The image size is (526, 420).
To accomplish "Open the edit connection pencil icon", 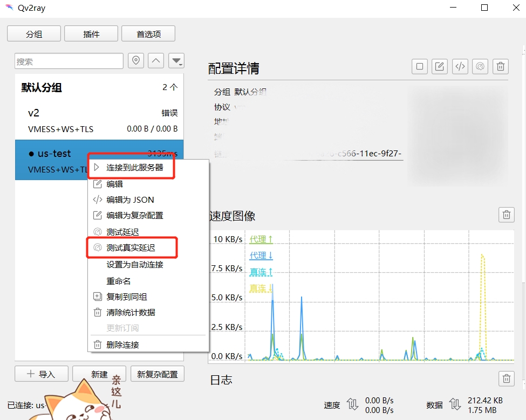I will click(440, 66).
